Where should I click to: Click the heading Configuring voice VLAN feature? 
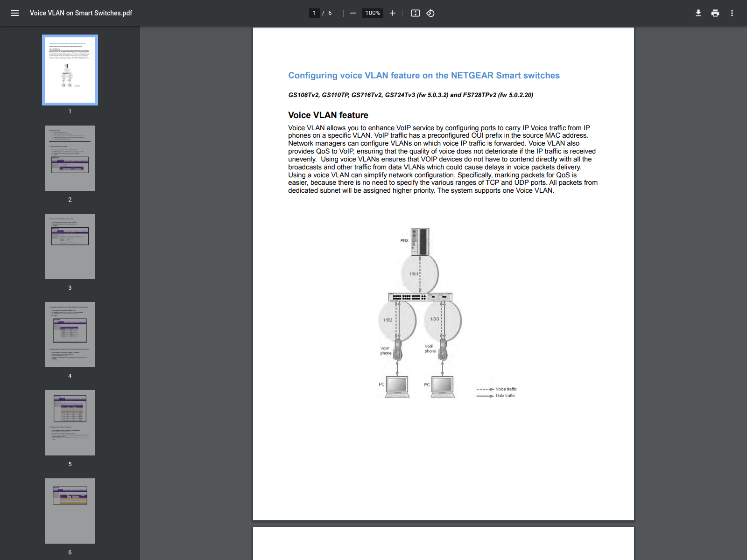[424, 76]
